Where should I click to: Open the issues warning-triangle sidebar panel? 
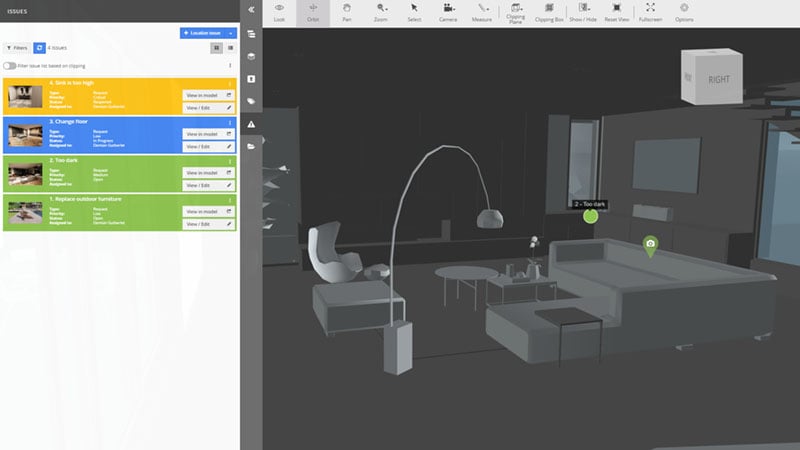pos(251,124)
